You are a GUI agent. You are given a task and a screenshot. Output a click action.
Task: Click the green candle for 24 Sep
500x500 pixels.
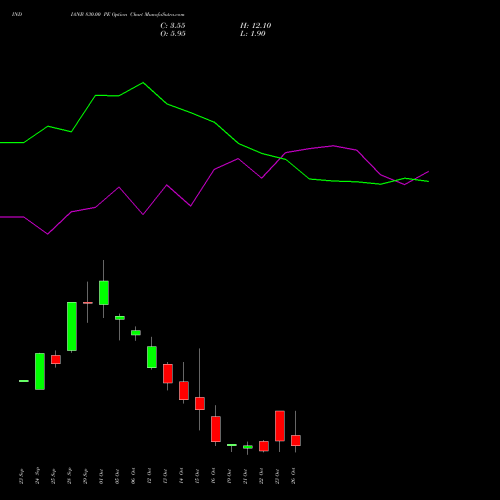point(40,371)
